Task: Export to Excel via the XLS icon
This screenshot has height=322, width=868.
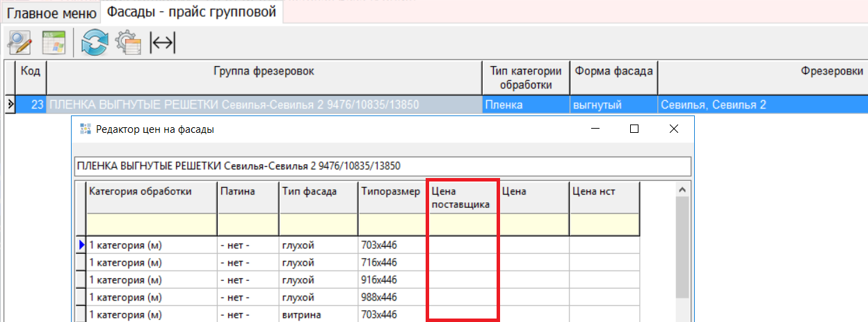Action: pyautogui.click(x=53, y=42)
